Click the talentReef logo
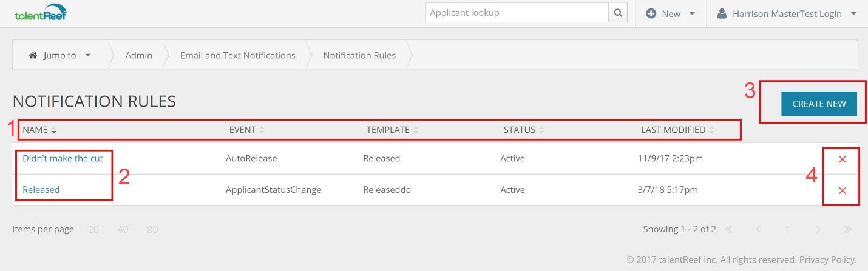Screen dimensions: 868x271 coord(40,13)
